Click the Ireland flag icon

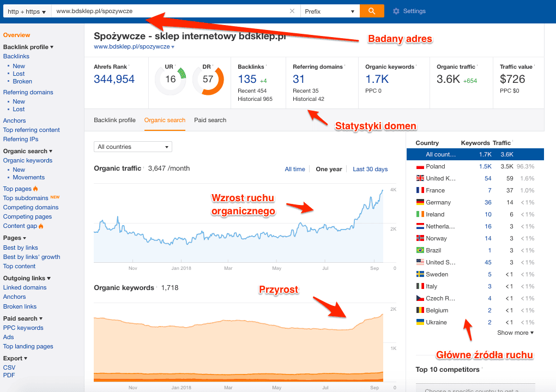[420, 214]
